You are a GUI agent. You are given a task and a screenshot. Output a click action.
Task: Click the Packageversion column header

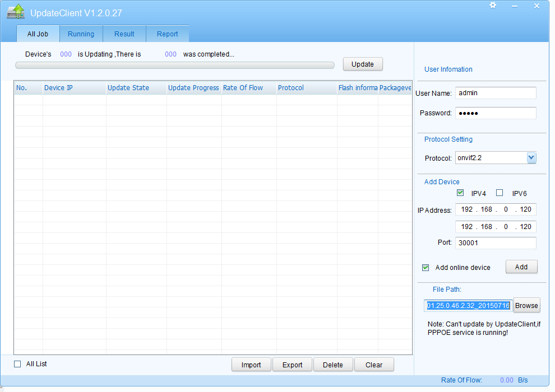coord(395,88)
